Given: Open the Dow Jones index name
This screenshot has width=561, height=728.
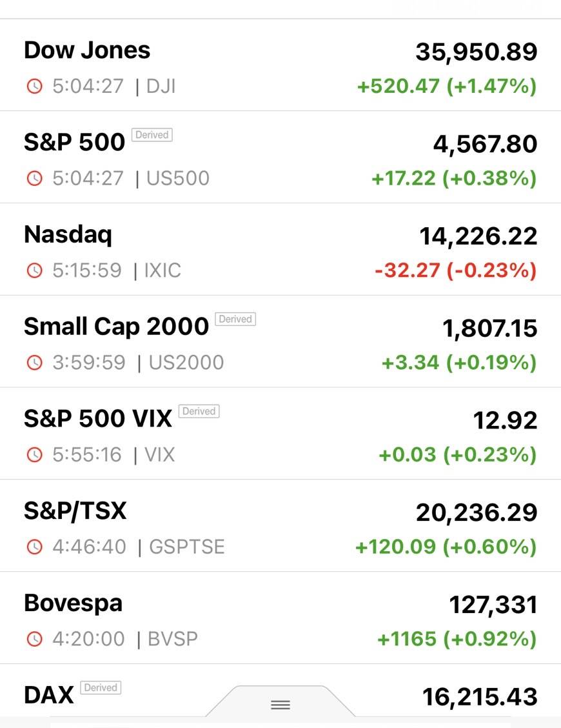Looking at the screenshot, I should click(x=87, y=50).
